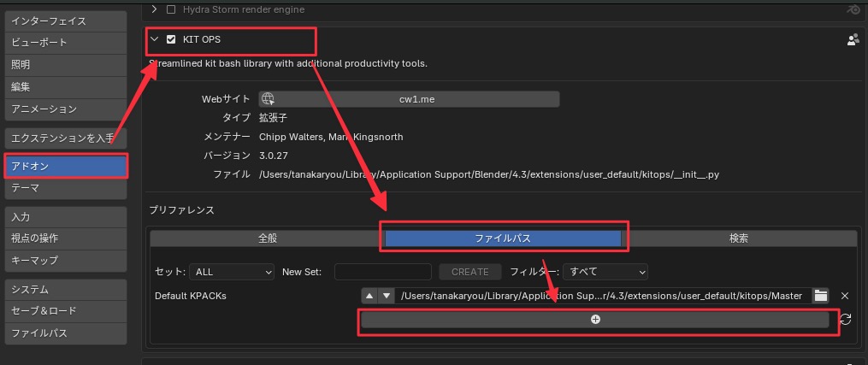The image size is (868, 365).
Task: Open the ビューポート preferences section
Action: [66, 43]
